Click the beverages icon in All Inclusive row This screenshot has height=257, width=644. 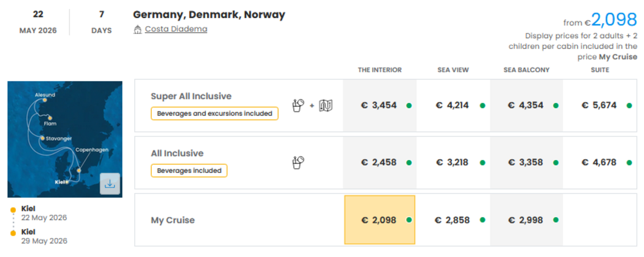(298, 163)
